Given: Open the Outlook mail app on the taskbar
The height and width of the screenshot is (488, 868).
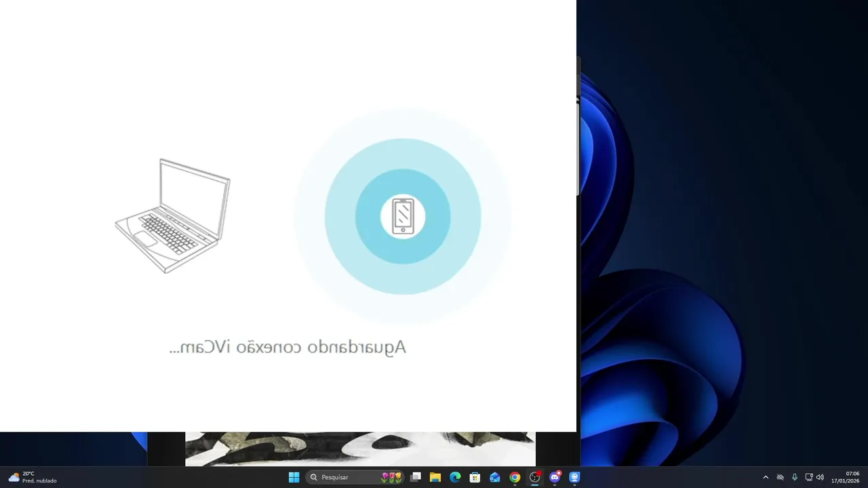Looking at the screenshot, I should tap(495, 477).
